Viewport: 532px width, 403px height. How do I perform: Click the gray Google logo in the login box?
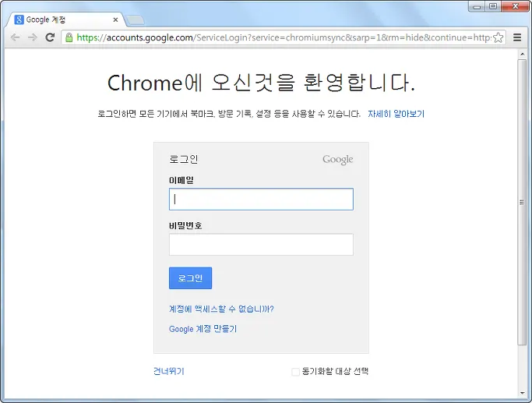[337, 160]
